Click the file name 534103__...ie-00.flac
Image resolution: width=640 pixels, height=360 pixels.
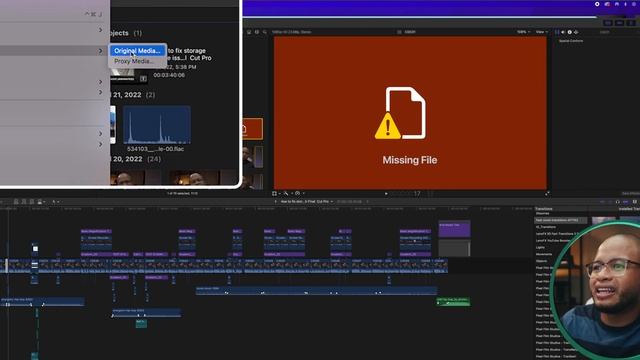tap(156, 149)
